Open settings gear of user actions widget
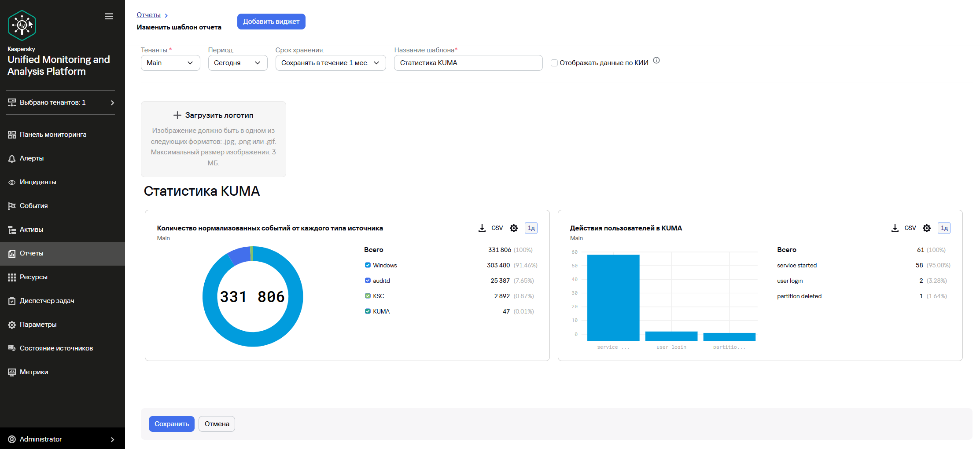The height and width of the screenshot is (449, 980). click(927, 228)
